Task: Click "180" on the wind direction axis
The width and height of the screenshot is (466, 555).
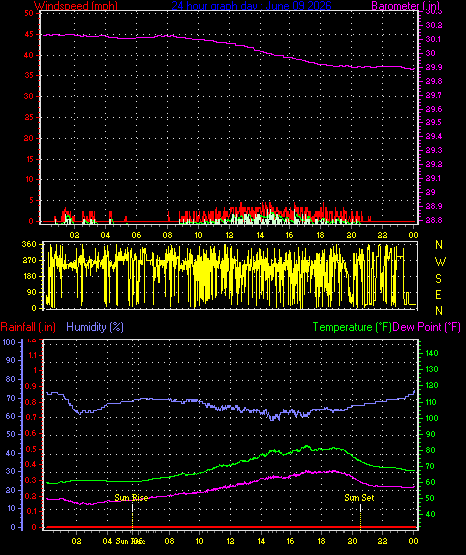Action: coord(29,276)
